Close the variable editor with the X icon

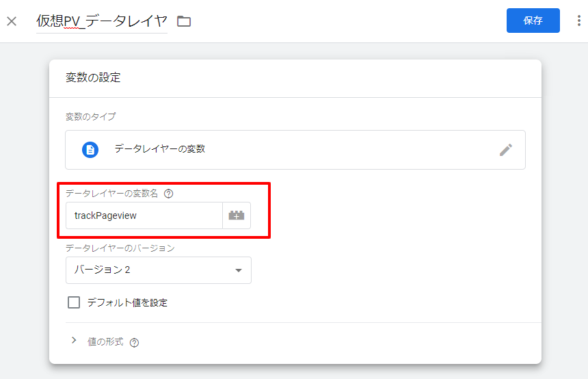click(x=12, y=21)
